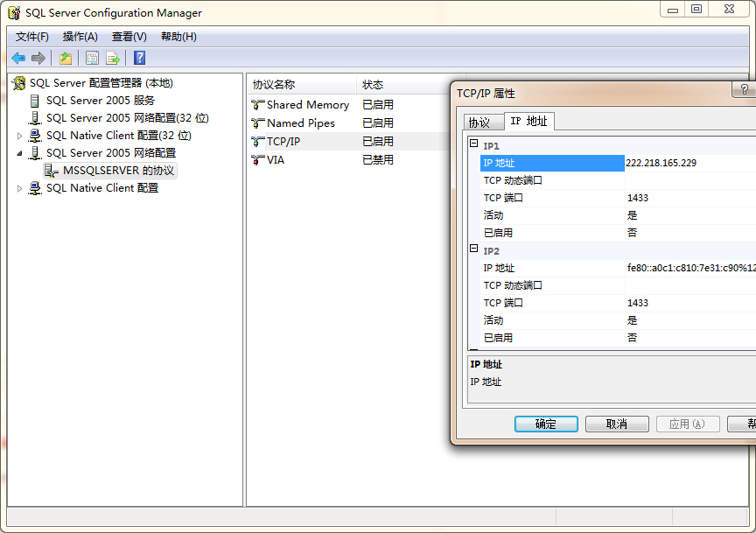756x533 pixels.
Task: Click the 应用(A) button
Action: [688, 424]
